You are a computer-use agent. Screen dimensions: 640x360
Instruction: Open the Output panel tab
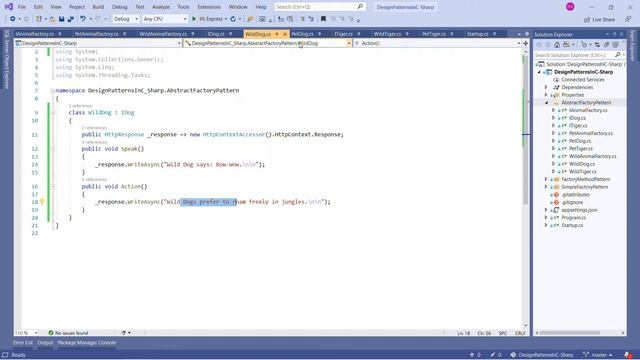tap(45, 343)
